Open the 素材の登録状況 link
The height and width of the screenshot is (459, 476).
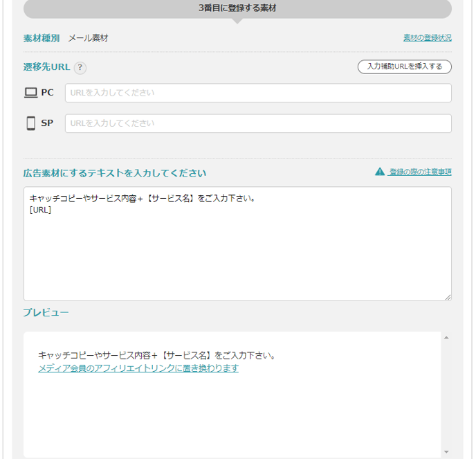(427, 38)
